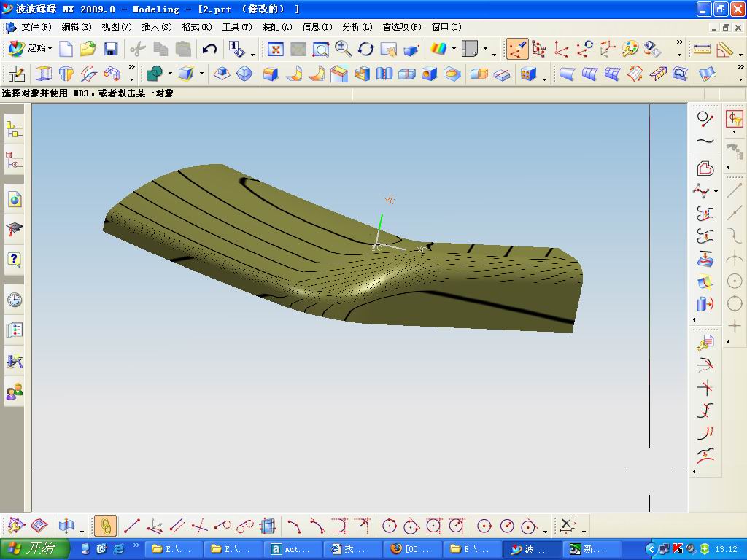This screenshot has height=560, width=747.
Task: Save the part with the floppy disk icon
Action: click(x=111, y=49)
